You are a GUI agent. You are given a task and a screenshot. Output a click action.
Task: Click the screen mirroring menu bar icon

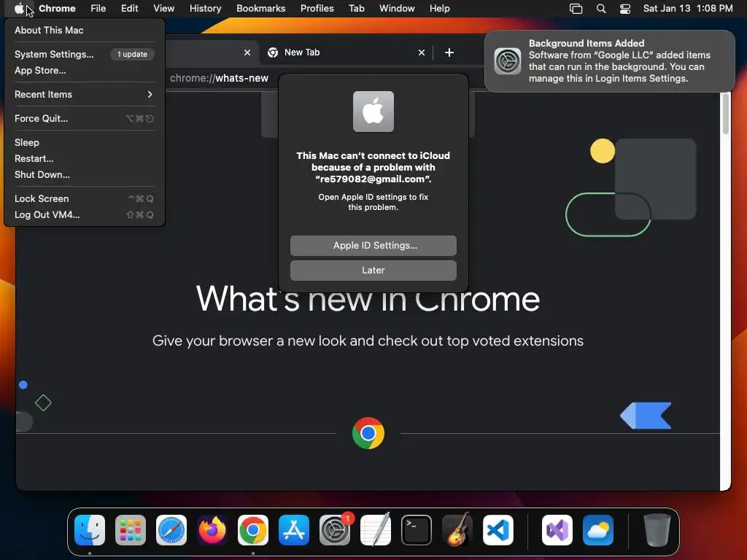pos(576,9)
